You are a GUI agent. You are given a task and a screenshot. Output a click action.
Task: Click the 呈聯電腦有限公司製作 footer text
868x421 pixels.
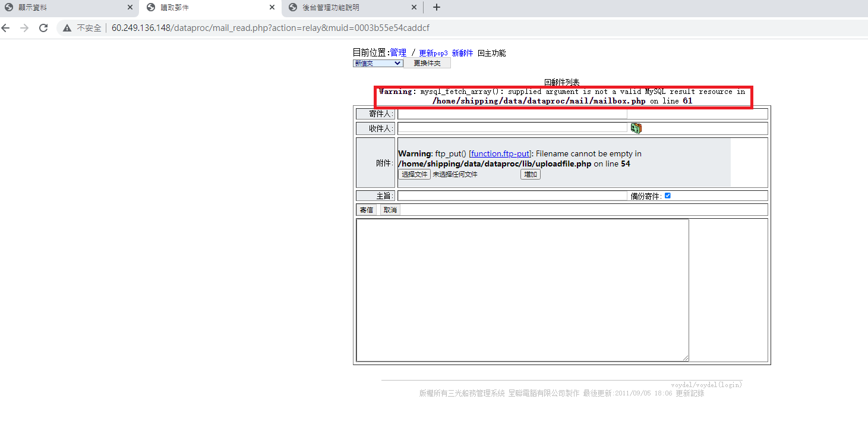[x=544, y=393]
